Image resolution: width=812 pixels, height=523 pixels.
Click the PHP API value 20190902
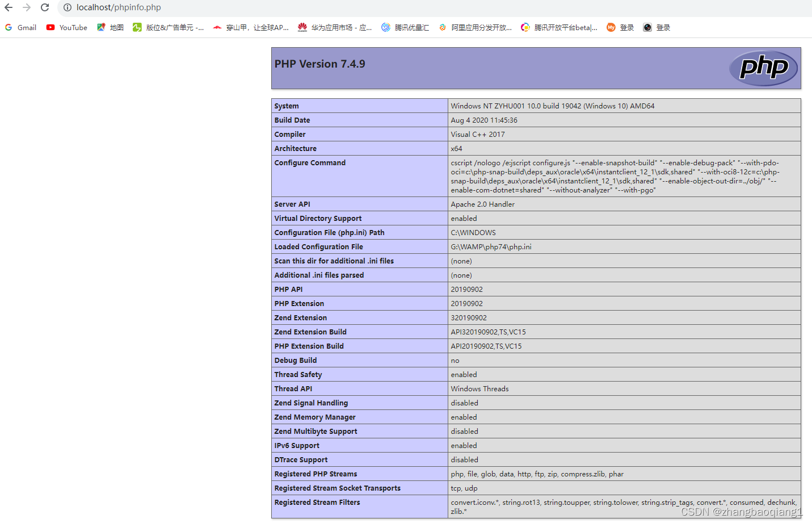click(467, 290)
